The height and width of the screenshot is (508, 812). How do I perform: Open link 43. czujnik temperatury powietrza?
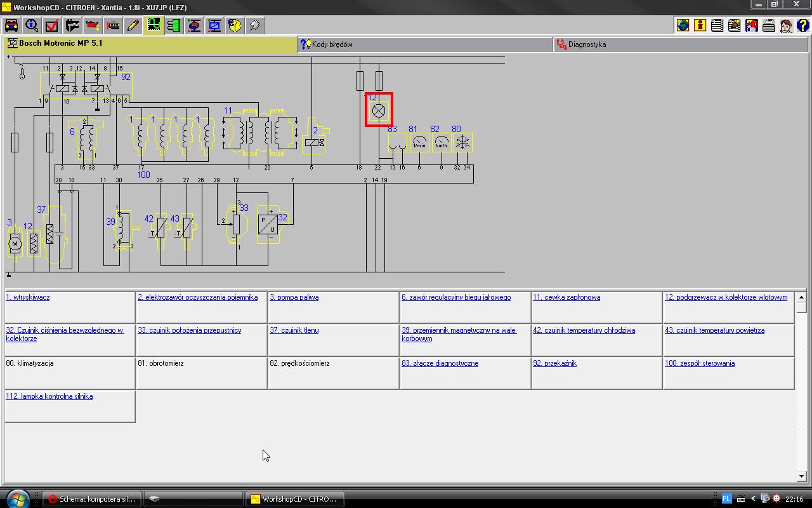click(715, 330)
